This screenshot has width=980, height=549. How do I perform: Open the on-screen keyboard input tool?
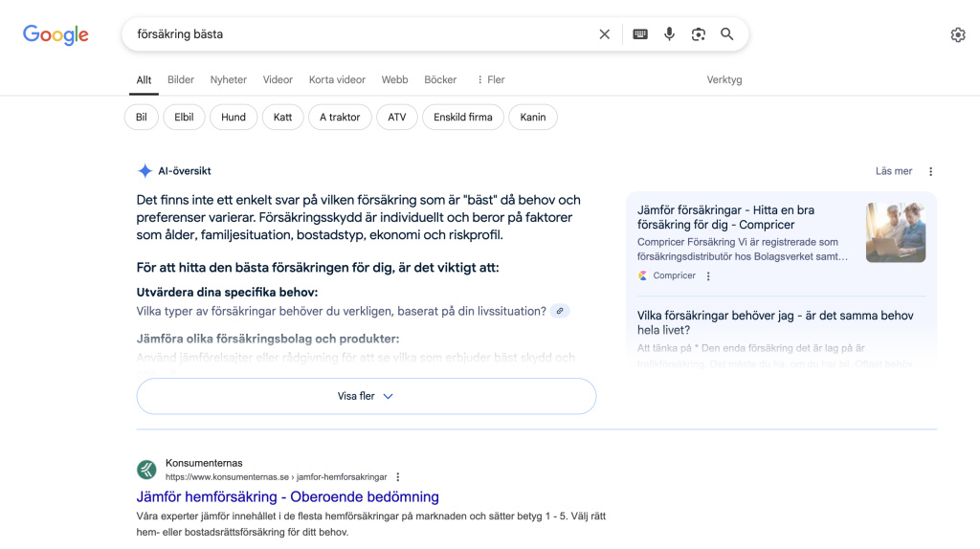click(x=640, y=34)
